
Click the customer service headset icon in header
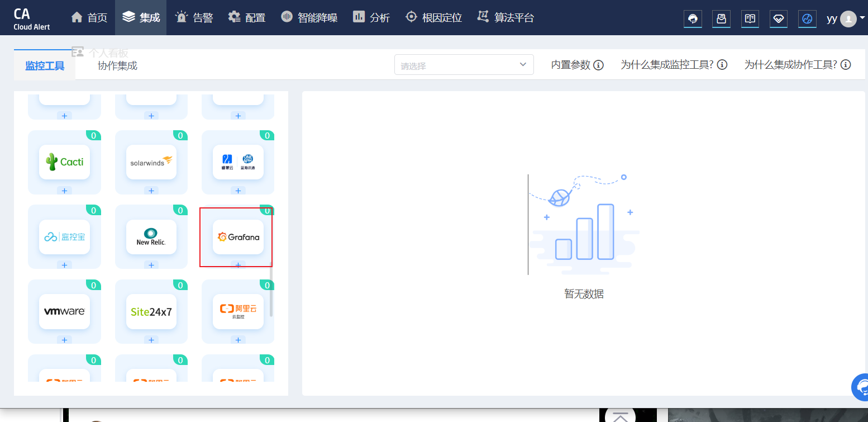[693, 19]
